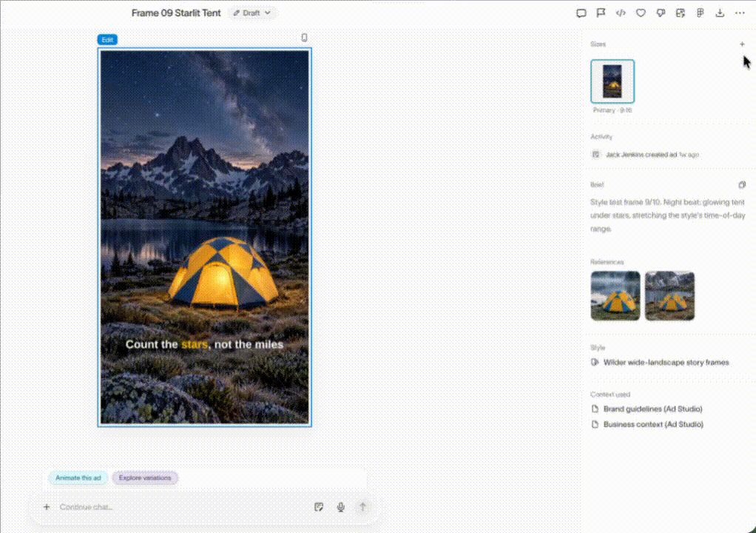The width and height of the screenshot is (756, 533).
Task: Click the phone preview icon above canvas
Action: click(304, 38)
